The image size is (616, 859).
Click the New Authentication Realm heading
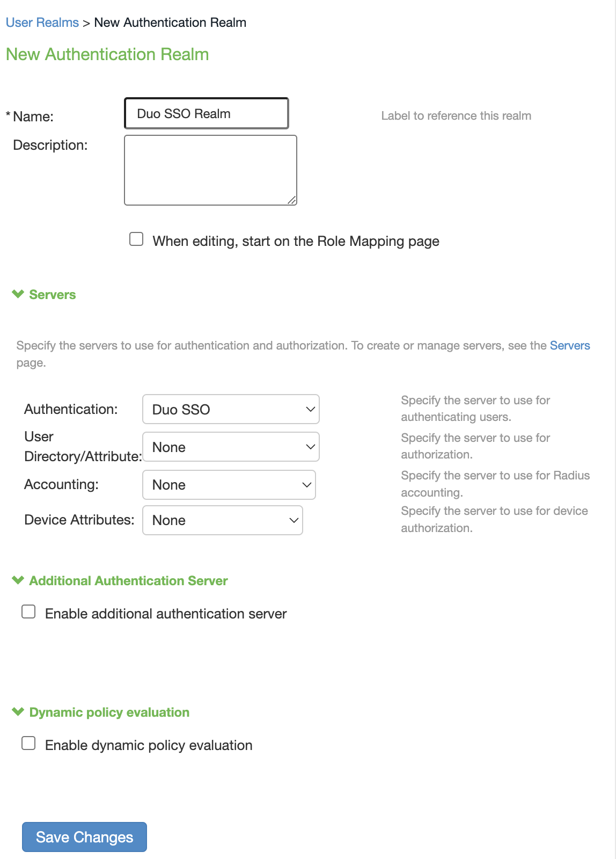coord(107,54)
